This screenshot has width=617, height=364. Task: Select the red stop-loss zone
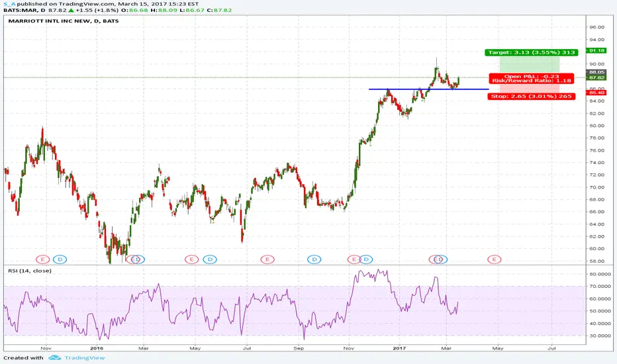[529, 88]
